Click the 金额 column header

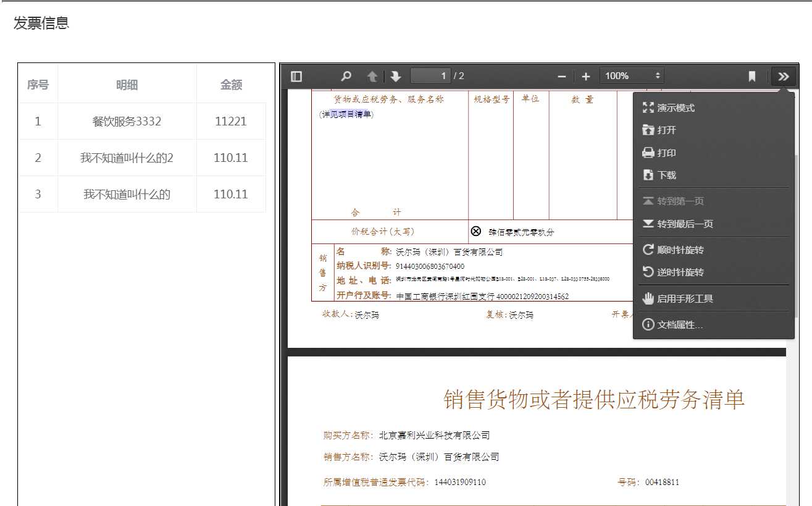[232, 85]
